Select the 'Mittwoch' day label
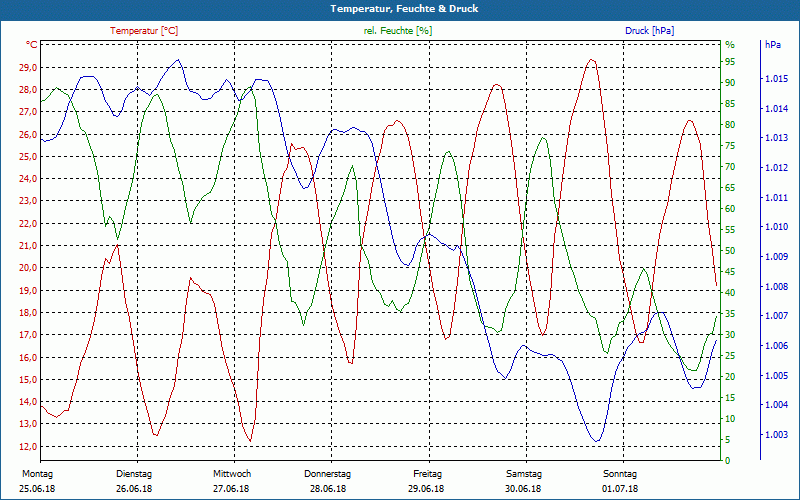800x500 pixels. [232, 474]
